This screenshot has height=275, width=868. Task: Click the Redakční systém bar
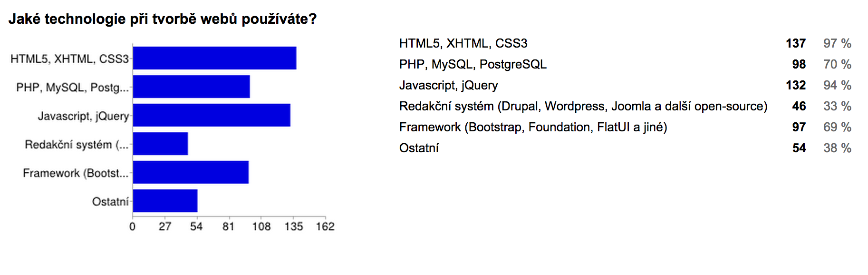[x=160, y=144]
